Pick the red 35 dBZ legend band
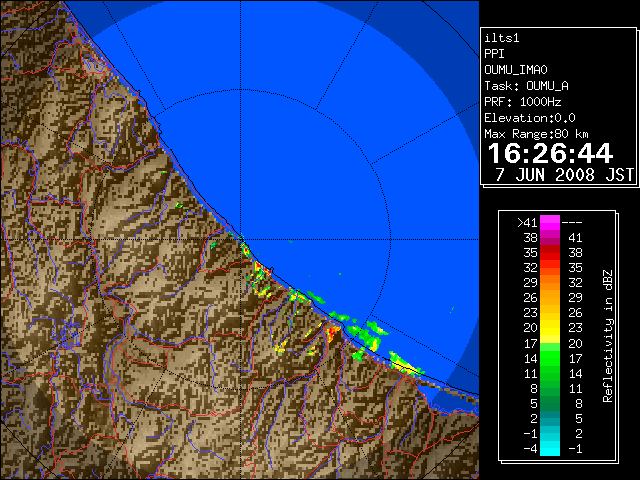This screenshot has height=480, width=640. (550, 253)
